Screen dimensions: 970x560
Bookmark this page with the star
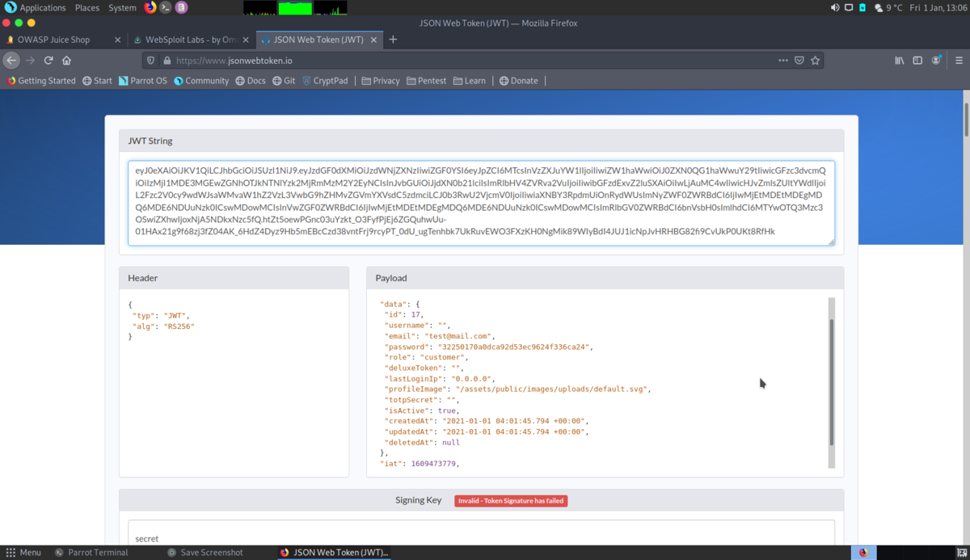816,61
